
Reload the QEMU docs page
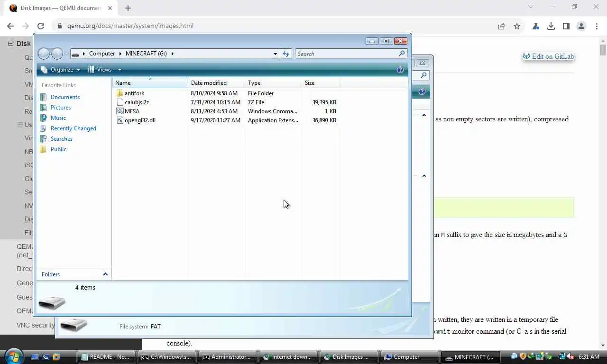pyautogui.click(x=41, y=26)
